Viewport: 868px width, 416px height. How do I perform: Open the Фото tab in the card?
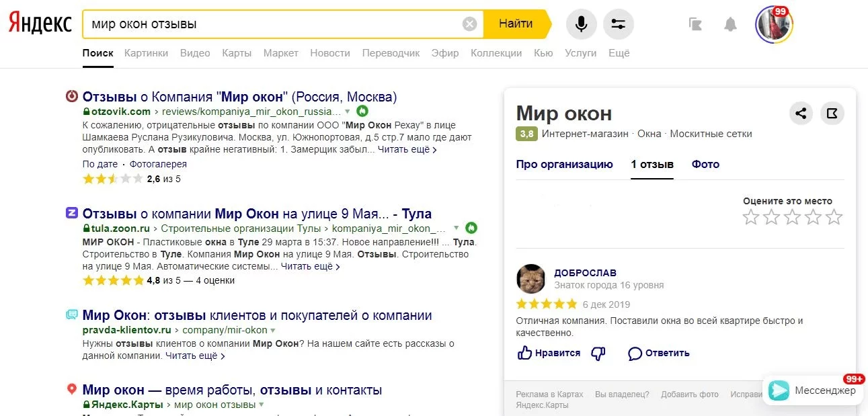pos(705,164)
